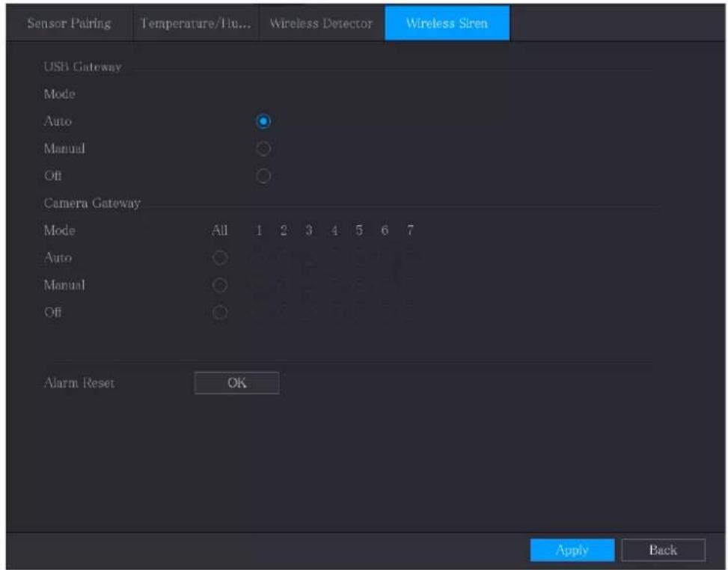The width and height of the screenshot is (728, 570).
Task: Click the Camera Gateway section heading
Action: coord(92,203)
